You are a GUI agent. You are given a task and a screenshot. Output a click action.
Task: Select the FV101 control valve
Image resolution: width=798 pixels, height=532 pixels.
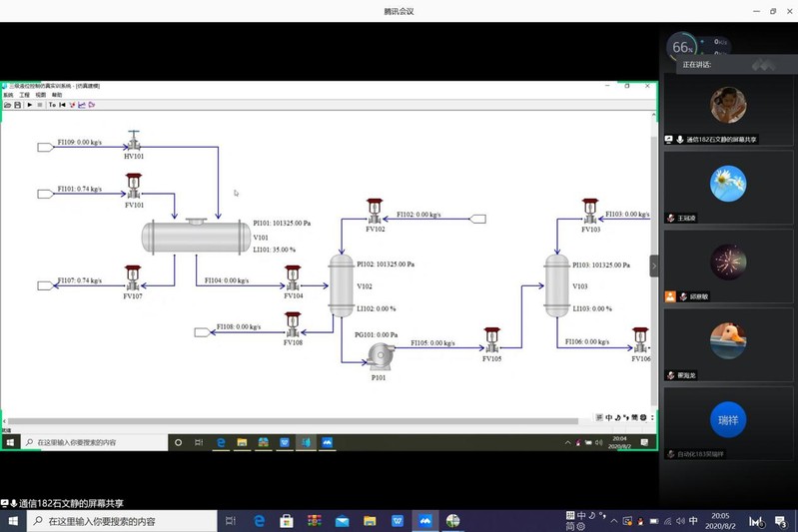[134, 187]
